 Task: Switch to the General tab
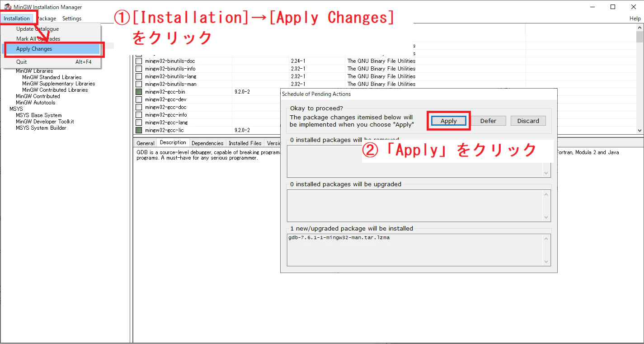(146, 143)
